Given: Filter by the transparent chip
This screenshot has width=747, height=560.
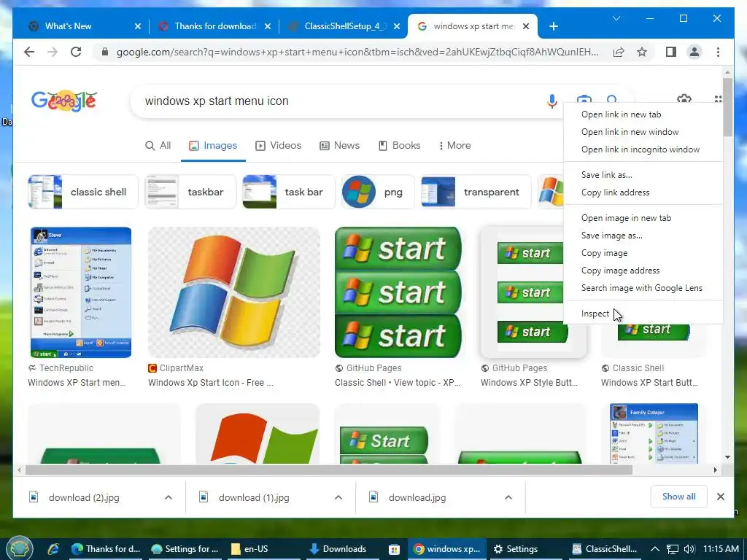Looking at the screenshot, I should [x=476, y=192].
